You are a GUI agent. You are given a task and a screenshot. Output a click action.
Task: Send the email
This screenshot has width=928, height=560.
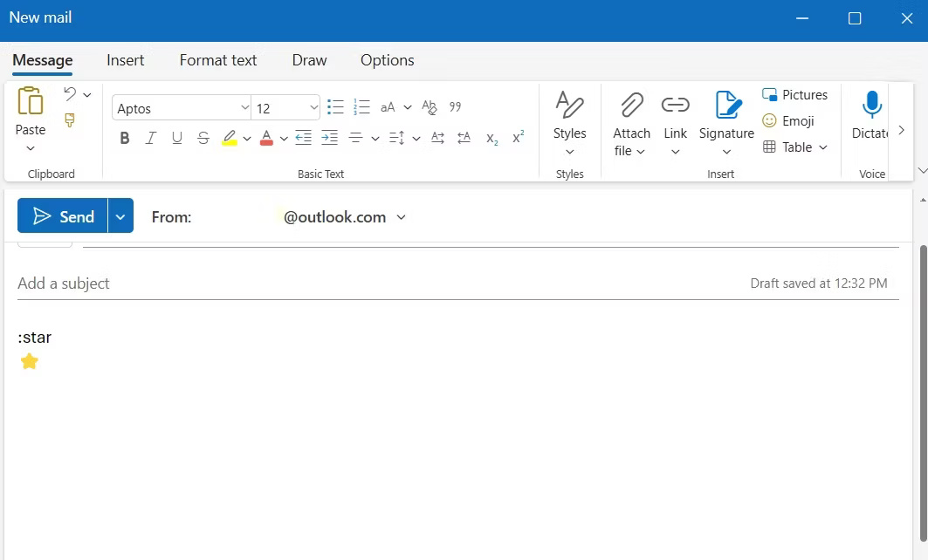pos(63,215)
